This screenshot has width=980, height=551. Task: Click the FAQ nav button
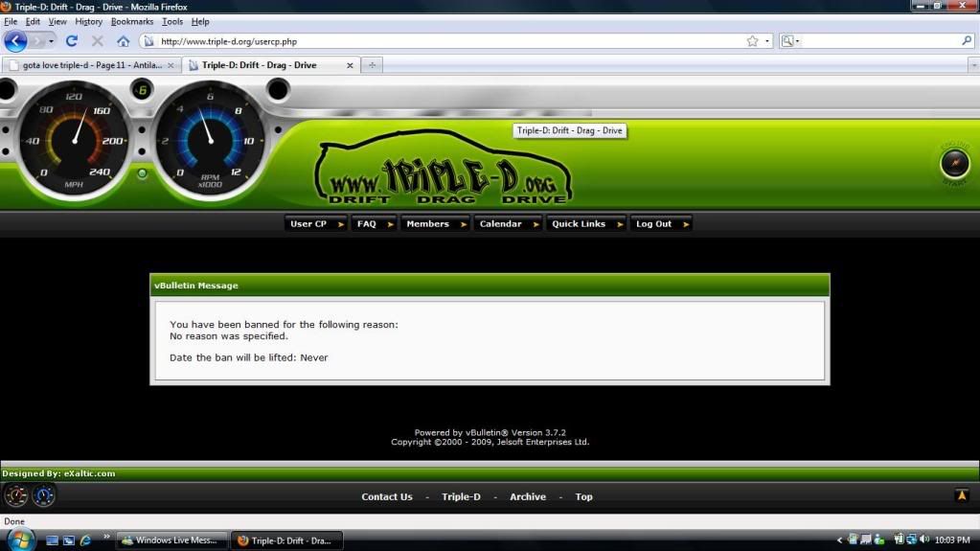[374, 224]
